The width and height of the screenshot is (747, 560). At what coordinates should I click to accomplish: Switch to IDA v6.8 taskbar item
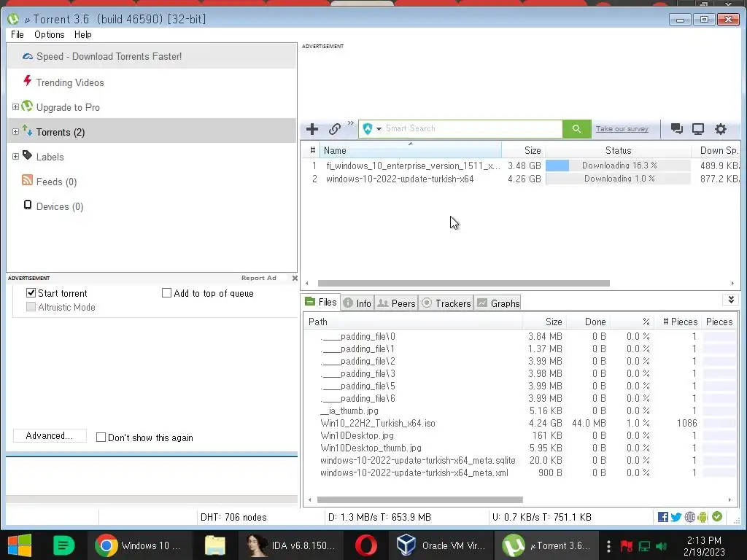[292, 545]
